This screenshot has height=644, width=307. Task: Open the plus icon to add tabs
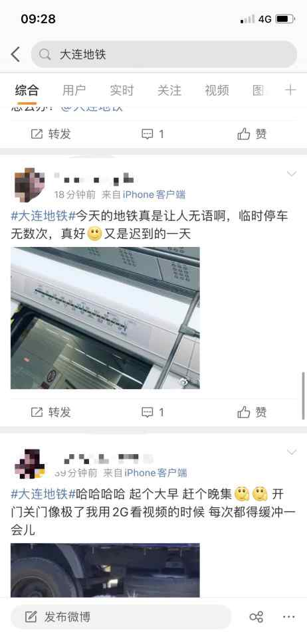[x=290, y=90]
